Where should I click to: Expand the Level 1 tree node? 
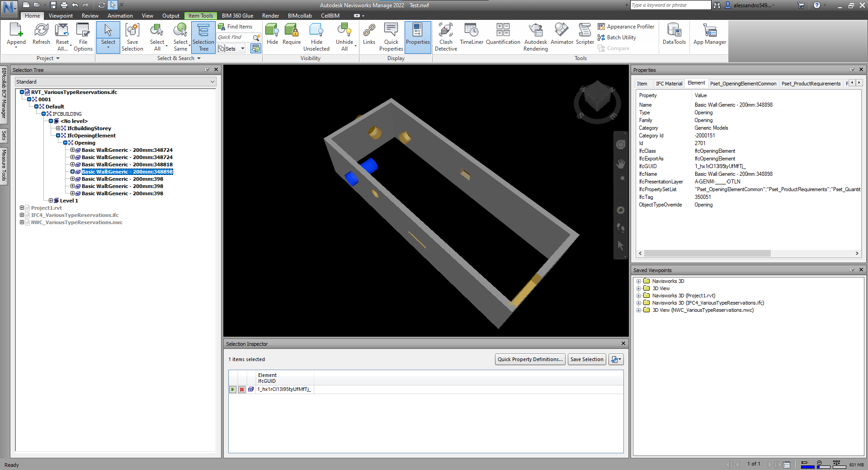point(51,201)
